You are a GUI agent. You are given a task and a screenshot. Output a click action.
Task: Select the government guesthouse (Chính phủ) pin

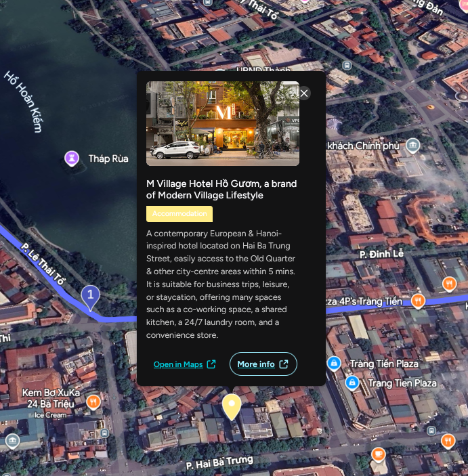[x=412, y=146]
